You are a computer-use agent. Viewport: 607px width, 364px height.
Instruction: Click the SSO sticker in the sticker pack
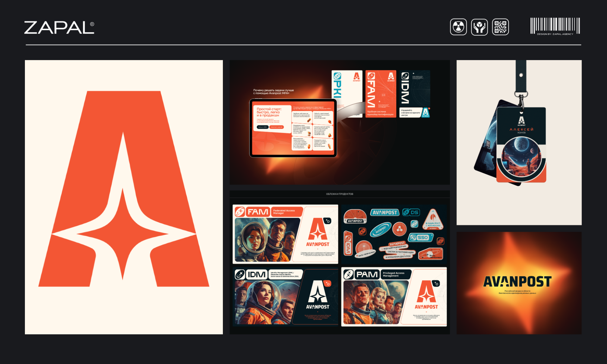coord(421,237)
